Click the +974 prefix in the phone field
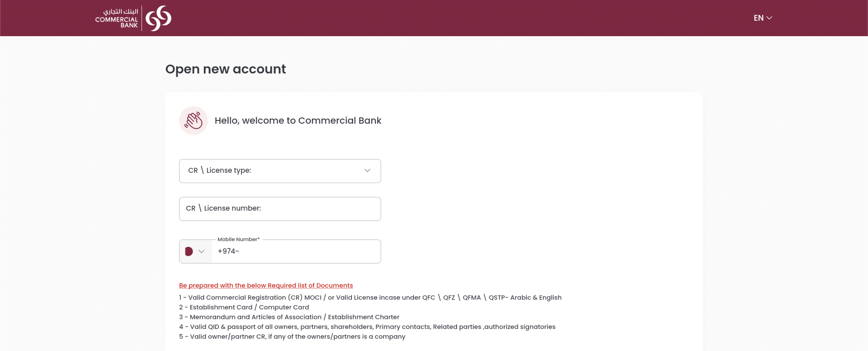 point(228,251)
